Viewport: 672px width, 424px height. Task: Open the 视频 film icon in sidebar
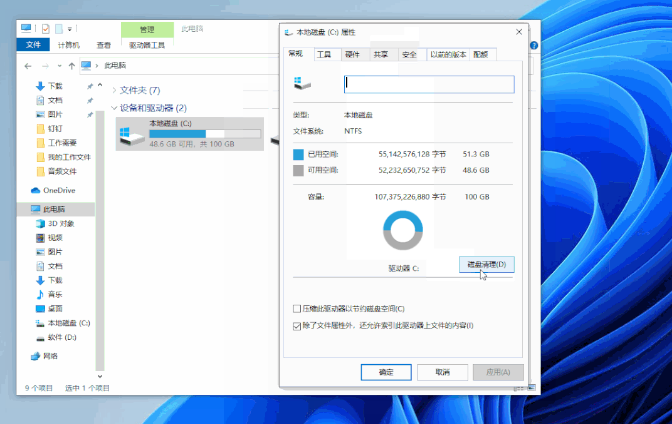coord(40,238)
